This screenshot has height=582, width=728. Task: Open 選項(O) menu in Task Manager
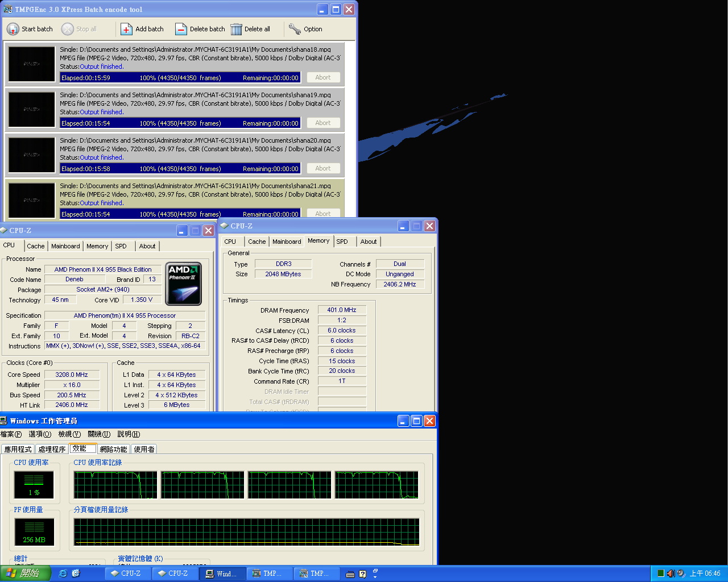point(40,434)
